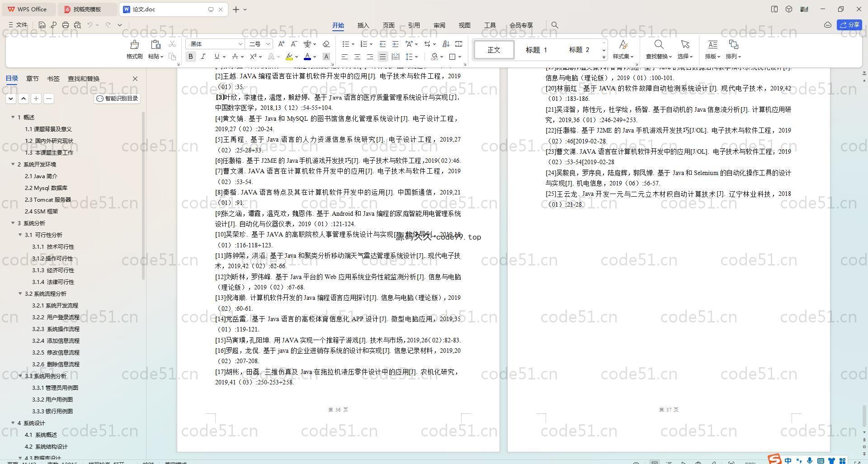Switch to 章节 navigation tab
This screenshot has height=464, width=868.
click(32, 79)
